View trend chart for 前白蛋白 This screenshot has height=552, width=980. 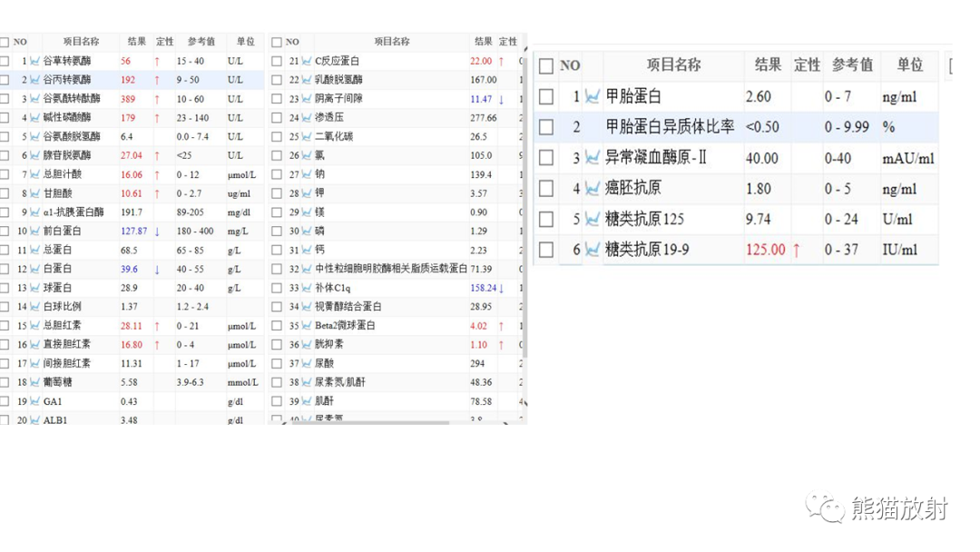[35, 232]
